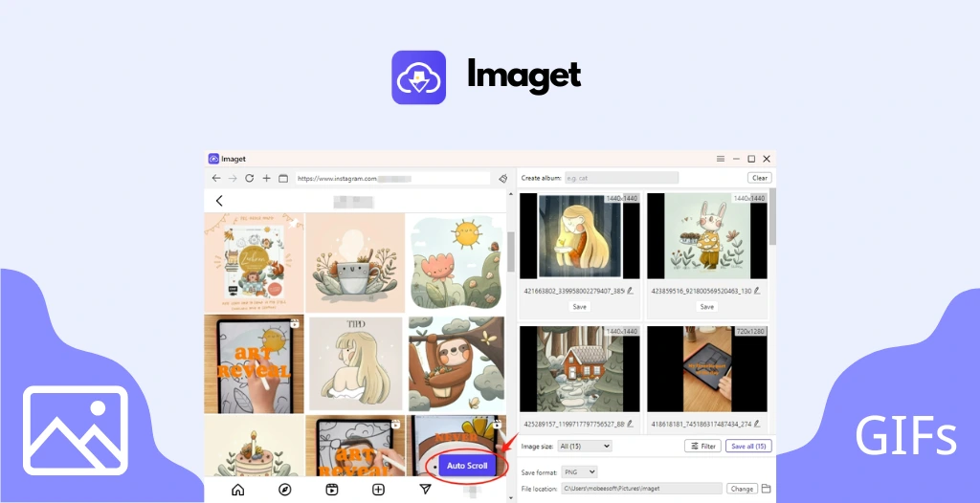Rename file 425289157 with pencil icon
980x503 pixels.
[x=630, y=424]
